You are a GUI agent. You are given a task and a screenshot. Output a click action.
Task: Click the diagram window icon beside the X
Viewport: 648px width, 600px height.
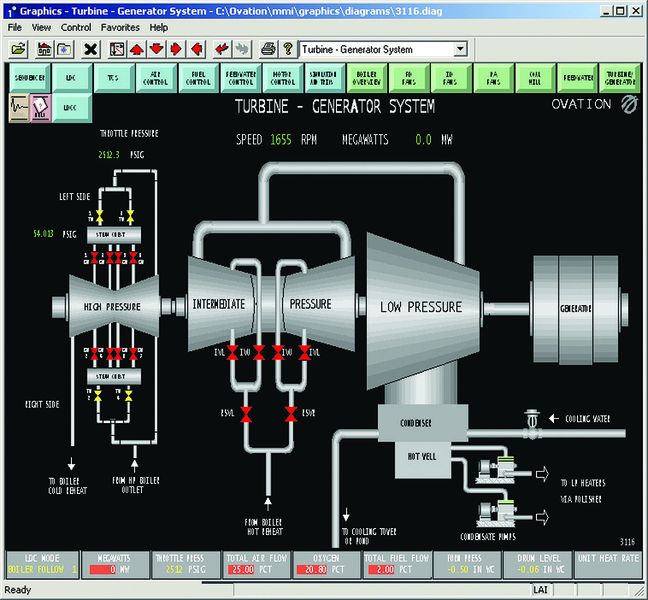click(117, 49)
